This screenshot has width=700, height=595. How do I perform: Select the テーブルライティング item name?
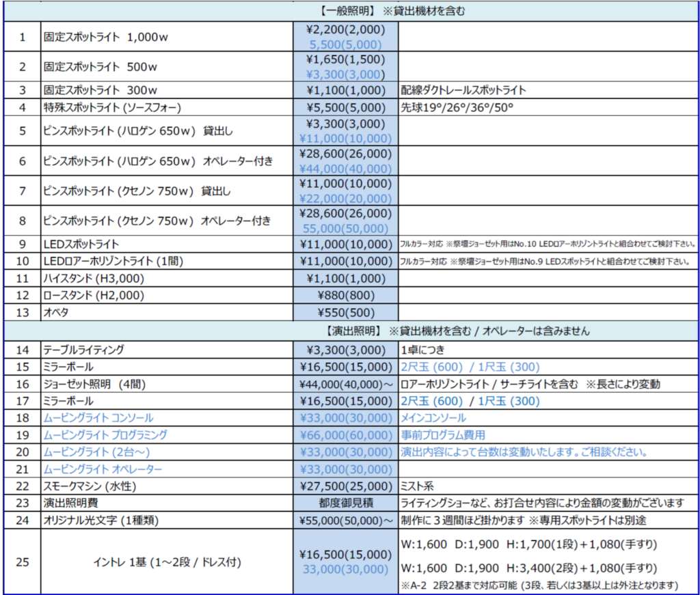pyautogui.click(x=83, y=350)
